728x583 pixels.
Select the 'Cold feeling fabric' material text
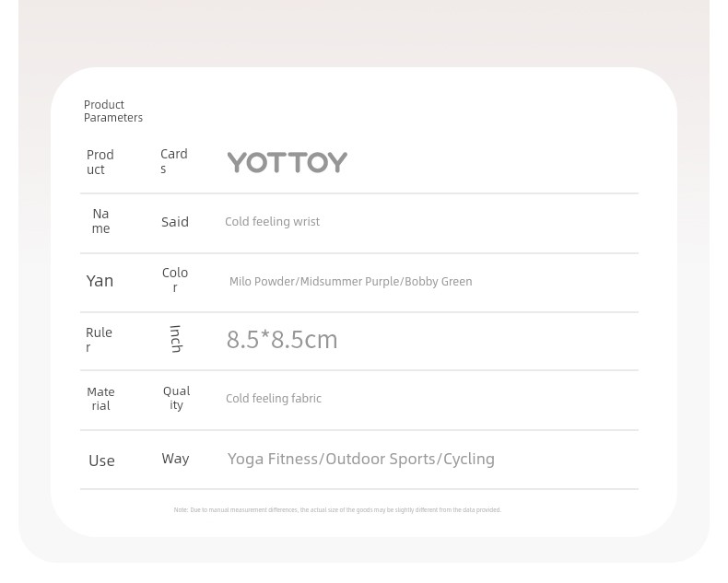pyautogui.click(x=274, y=398)
